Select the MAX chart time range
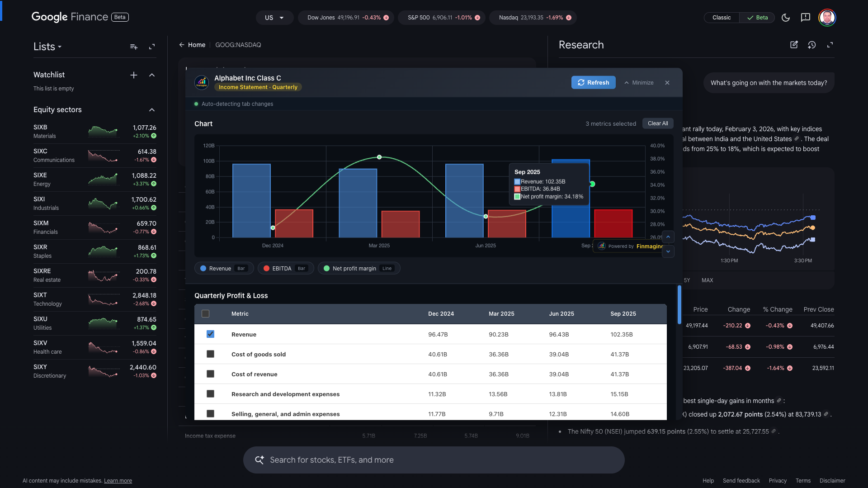 coord(707,280)
